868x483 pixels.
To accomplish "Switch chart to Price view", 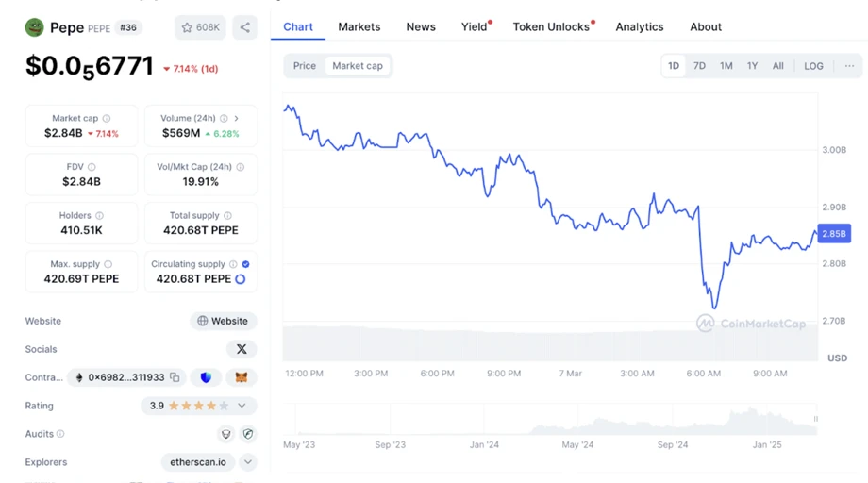I will coord(305,66).
